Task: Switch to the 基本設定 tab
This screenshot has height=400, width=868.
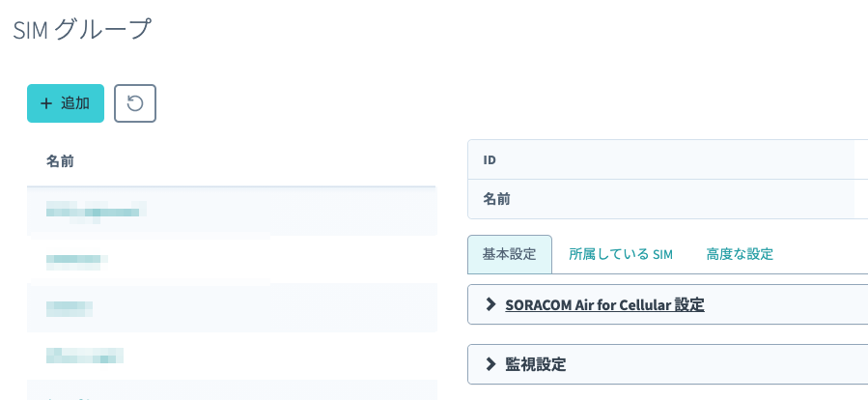Action: coord(510,254)
